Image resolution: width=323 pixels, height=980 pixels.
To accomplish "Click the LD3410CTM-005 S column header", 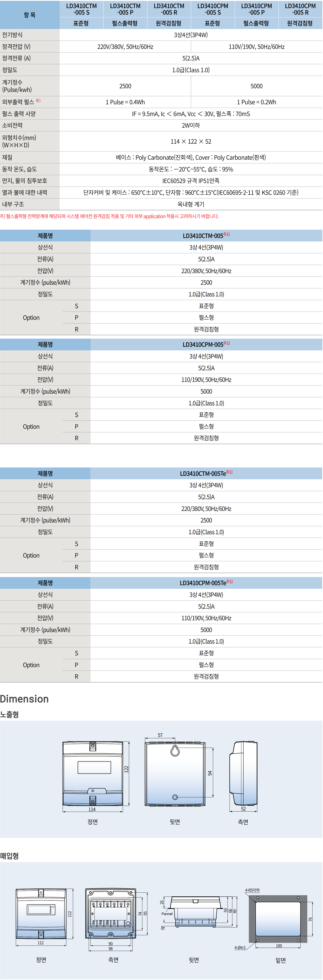I will pos(81,9).
